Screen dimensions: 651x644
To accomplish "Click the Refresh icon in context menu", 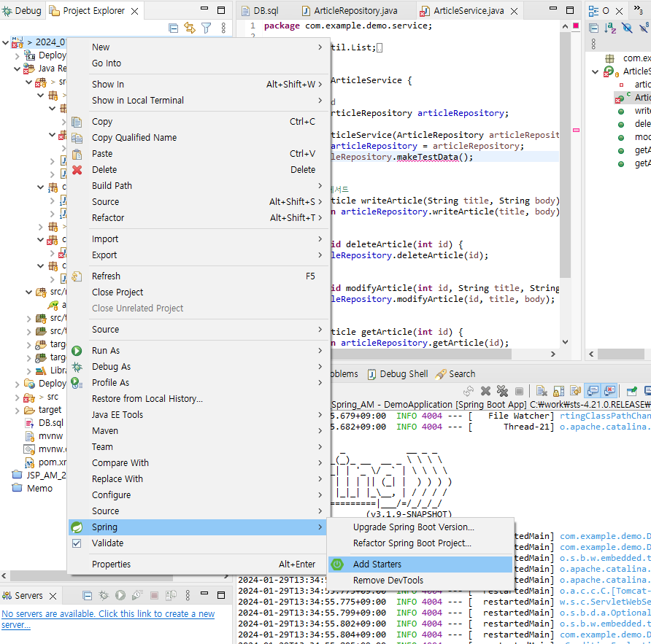I will (77, 276).
